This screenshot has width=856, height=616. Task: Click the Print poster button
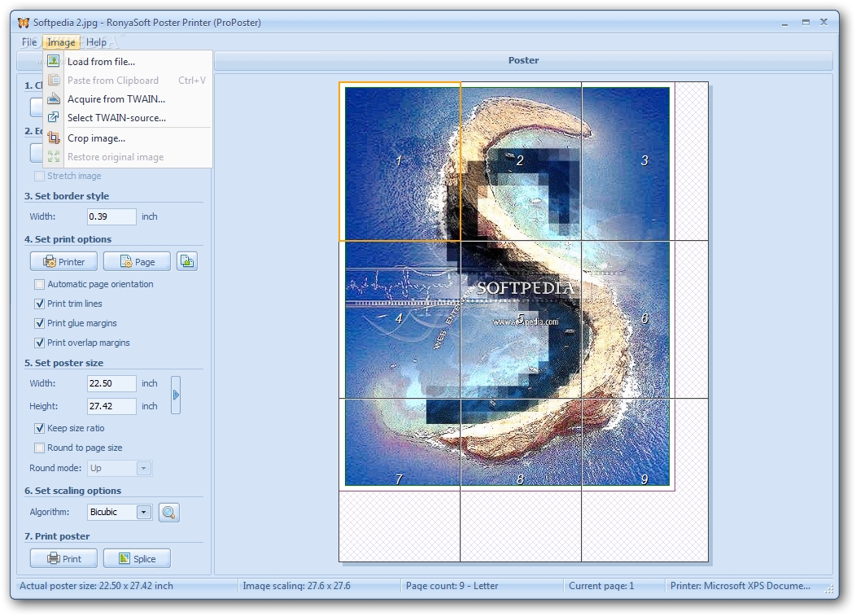[63, 559]
